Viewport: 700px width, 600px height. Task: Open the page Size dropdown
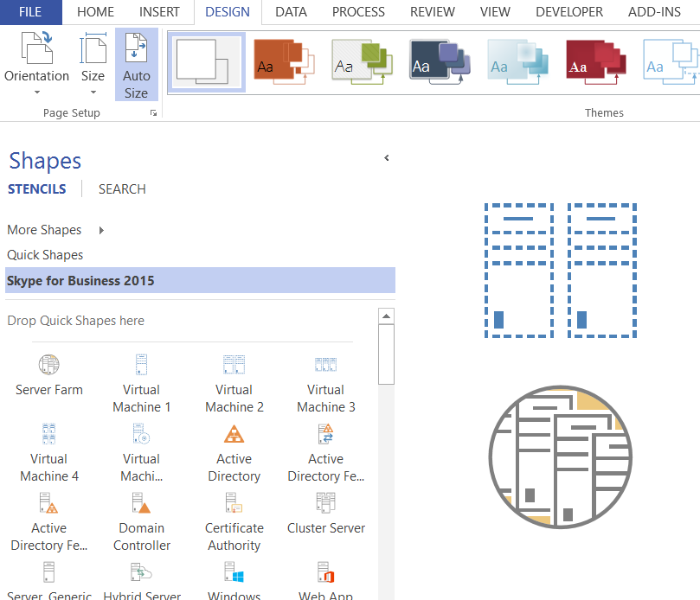tap(93, 64)
